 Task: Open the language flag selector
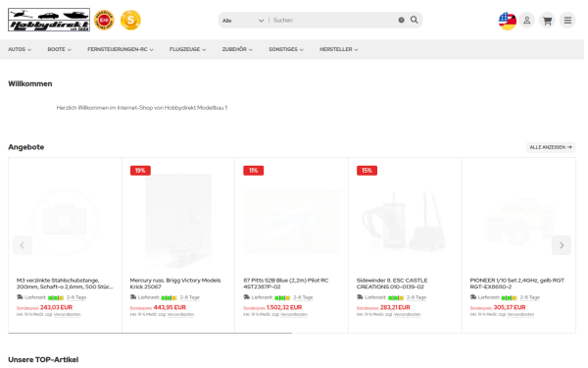[x=508, y=21]
